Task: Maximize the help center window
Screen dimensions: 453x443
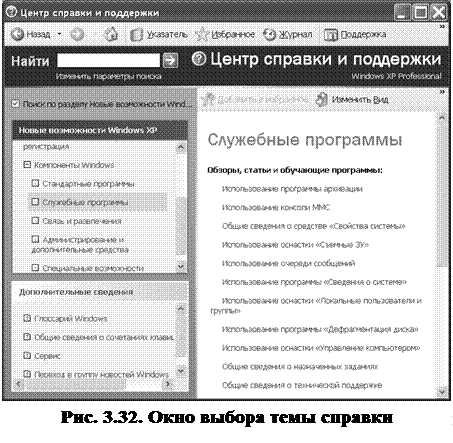Action: pos(421,13)
